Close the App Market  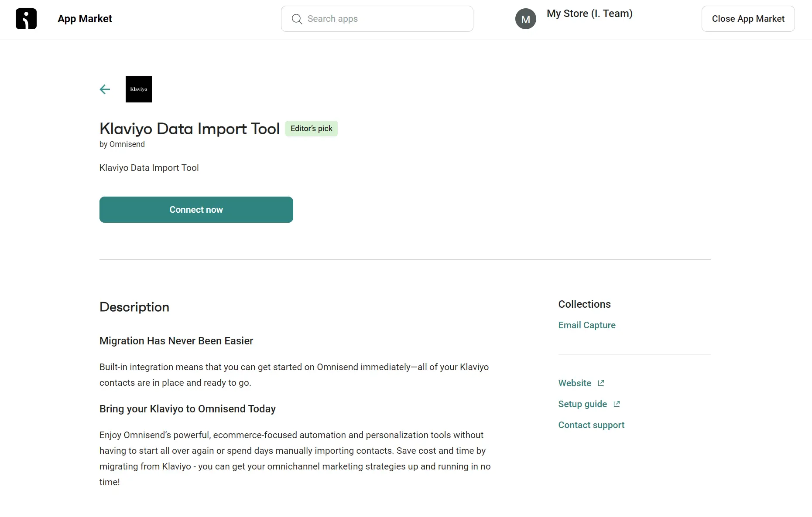(748, 19)
